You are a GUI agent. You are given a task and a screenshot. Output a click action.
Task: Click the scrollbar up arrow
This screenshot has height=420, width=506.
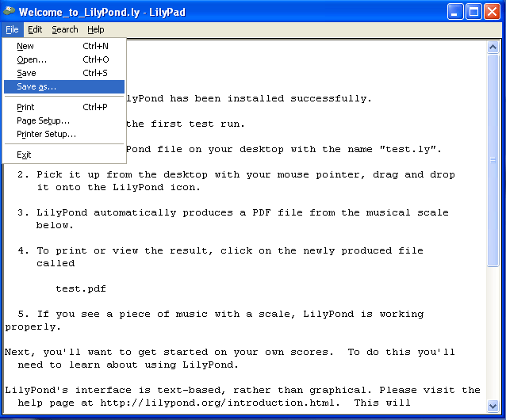tap(493, 48)
